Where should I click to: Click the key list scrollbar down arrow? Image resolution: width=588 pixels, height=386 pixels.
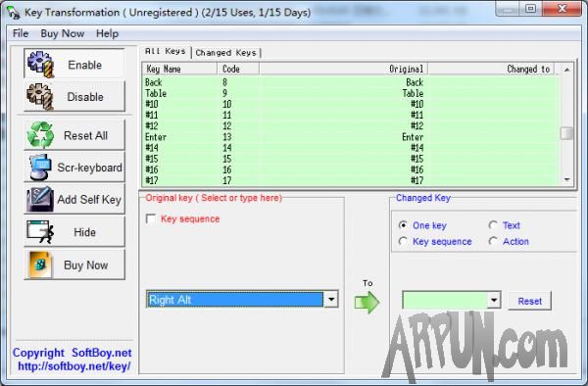[566, 180]
